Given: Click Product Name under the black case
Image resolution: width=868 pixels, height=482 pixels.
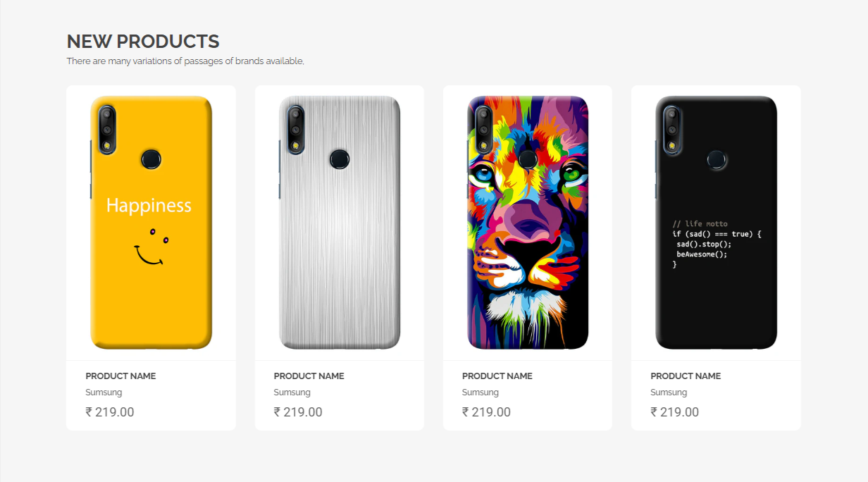Looking at the screenshot, I should click(686, 376).
